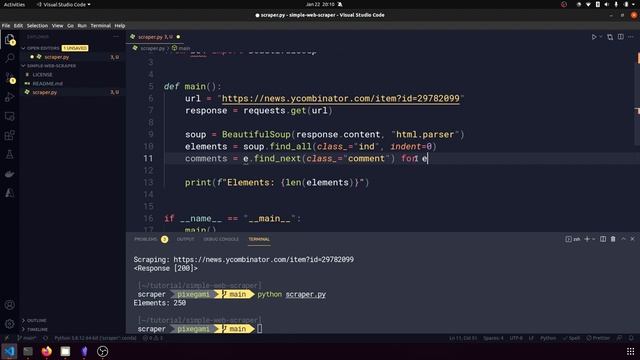The width and height of the screenshot is (640, 360).
Task: Open the Explorer view in activity bar
Action: pos(10,39)
